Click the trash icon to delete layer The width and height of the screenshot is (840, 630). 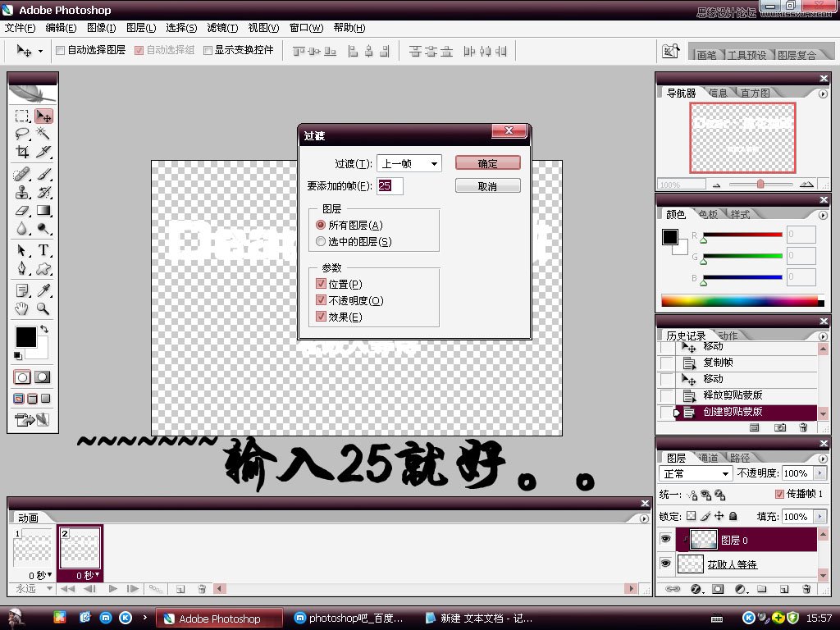(806, 589)
